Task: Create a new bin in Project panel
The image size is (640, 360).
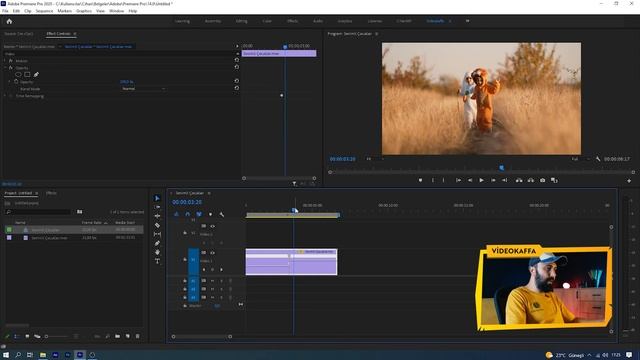Action: coord(118,336)
